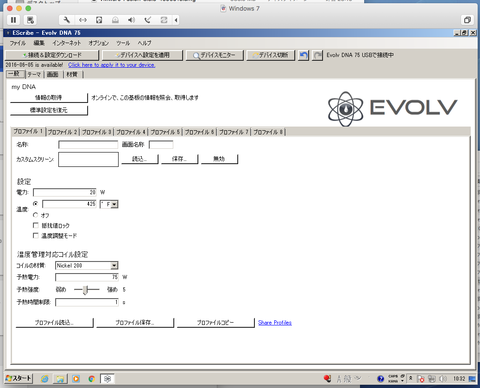Click the VMware snapshot icon beside pause
Screen dimensions: 480x388
pyautogui.click(x=30, y=20)
